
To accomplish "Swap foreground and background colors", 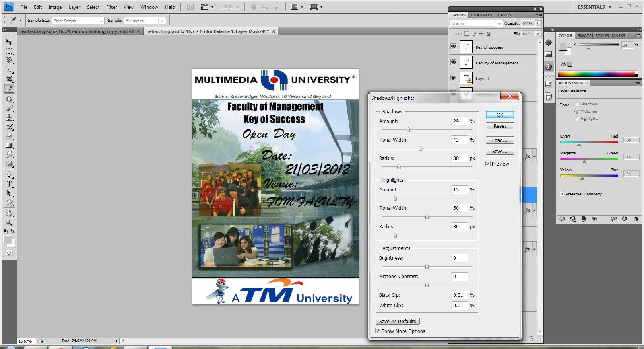I will point(13,231).
